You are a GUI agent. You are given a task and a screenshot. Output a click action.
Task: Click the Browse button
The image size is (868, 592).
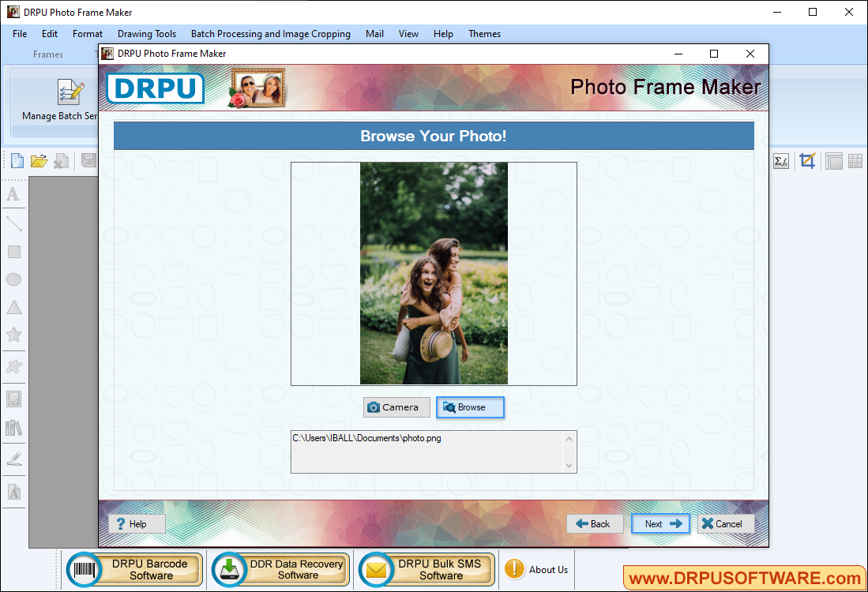(470, 407)
